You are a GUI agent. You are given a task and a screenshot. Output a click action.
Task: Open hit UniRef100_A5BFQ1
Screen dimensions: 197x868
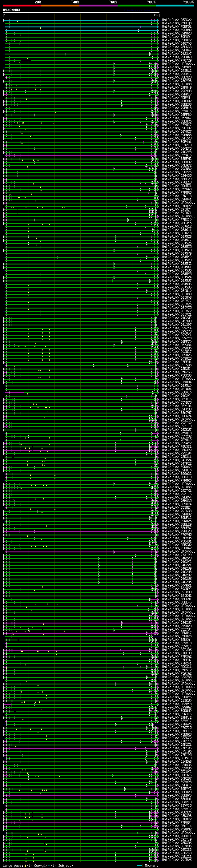(x=177, y=26)
